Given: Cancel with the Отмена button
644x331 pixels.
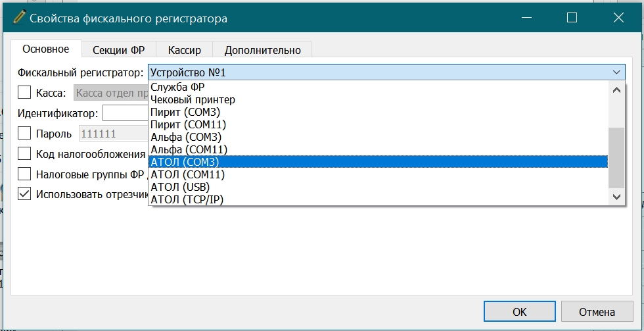Looking at the screenshot, I should (x=597, y=312).
